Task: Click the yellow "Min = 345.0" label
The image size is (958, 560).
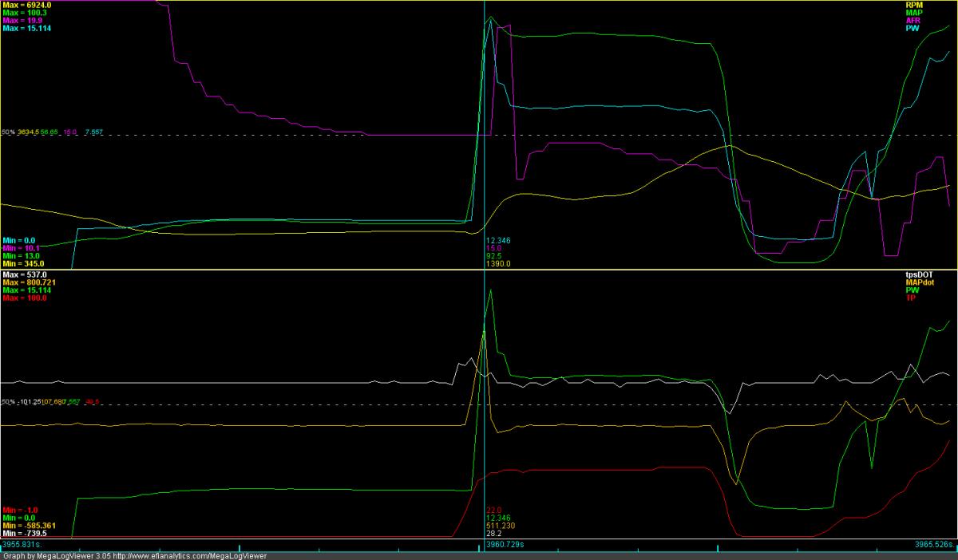Action: pyautogui.click(x=24, y=263)
